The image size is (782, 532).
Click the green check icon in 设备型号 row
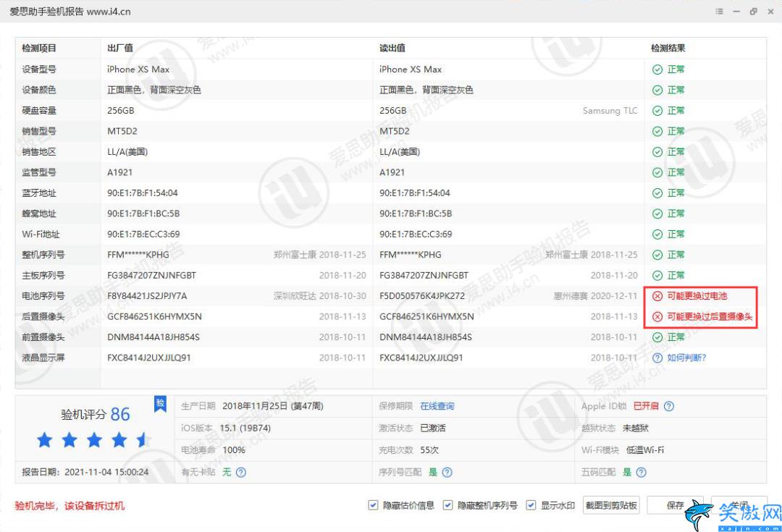[657, 69]
